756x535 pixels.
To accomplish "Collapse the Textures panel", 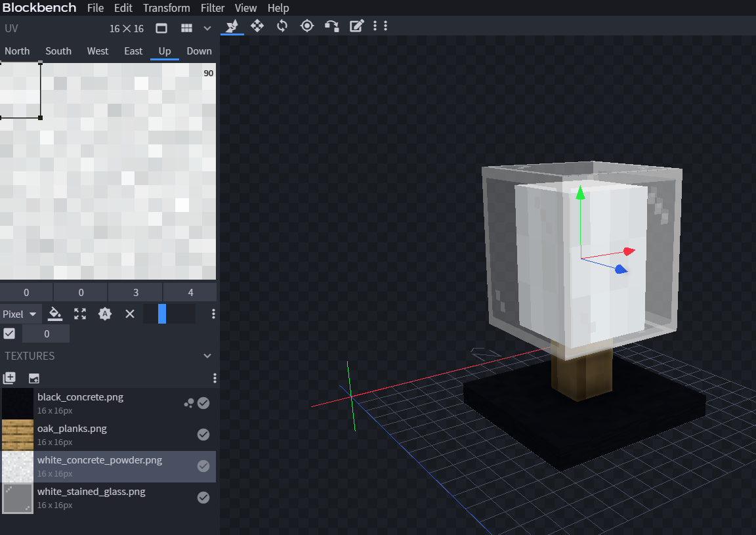I will click(207, 356).
